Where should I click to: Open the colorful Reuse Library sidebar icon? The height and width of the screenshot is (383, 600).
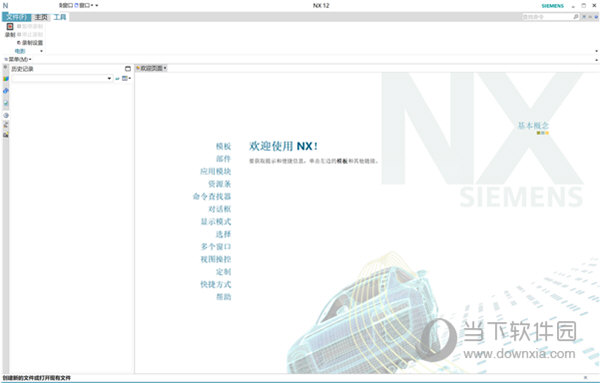(x=6, y=79)
